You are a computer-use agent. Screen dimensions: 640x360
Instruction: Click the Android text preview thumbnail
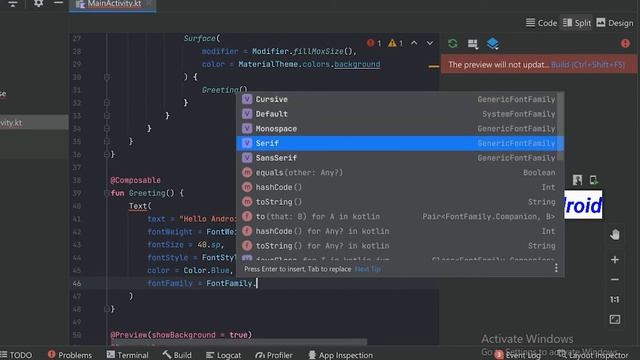[x=583, y=205]
